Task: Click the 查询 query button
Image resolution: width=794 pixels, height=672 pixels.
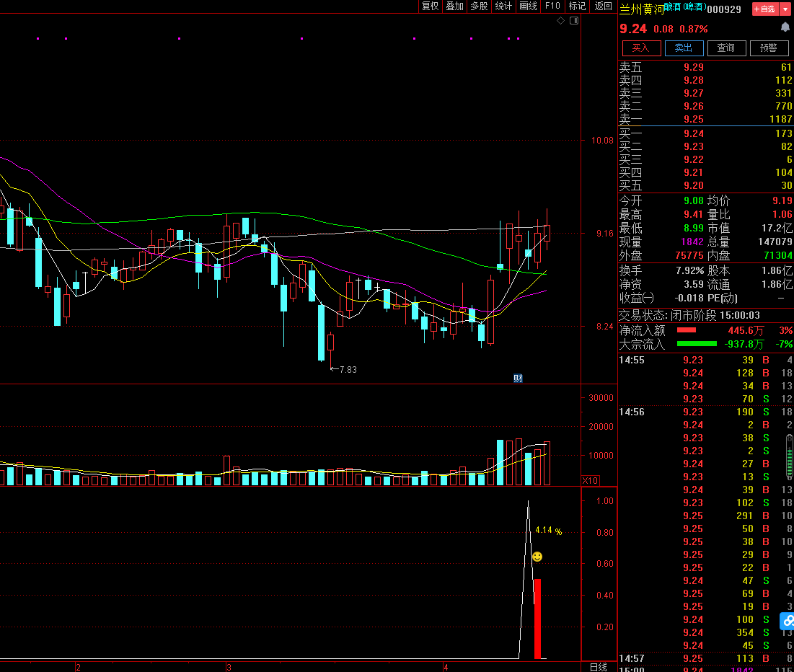Action: [x=726, y=48]
